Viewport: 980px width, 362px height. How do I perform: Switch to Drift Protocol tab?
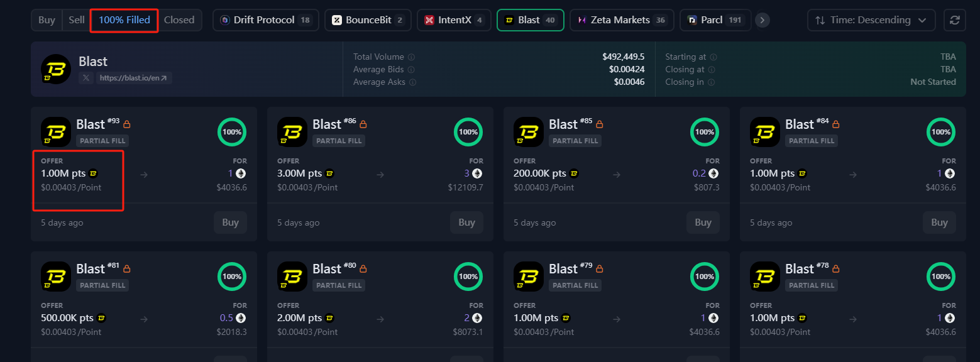click(265, 20)
